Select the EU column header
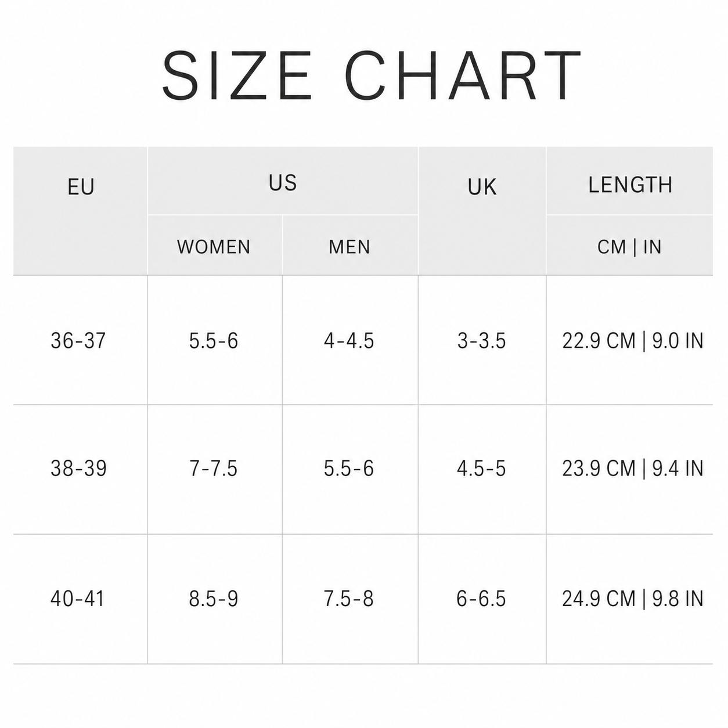The width and height of the screenshot is (728, 728). [80, 211]
